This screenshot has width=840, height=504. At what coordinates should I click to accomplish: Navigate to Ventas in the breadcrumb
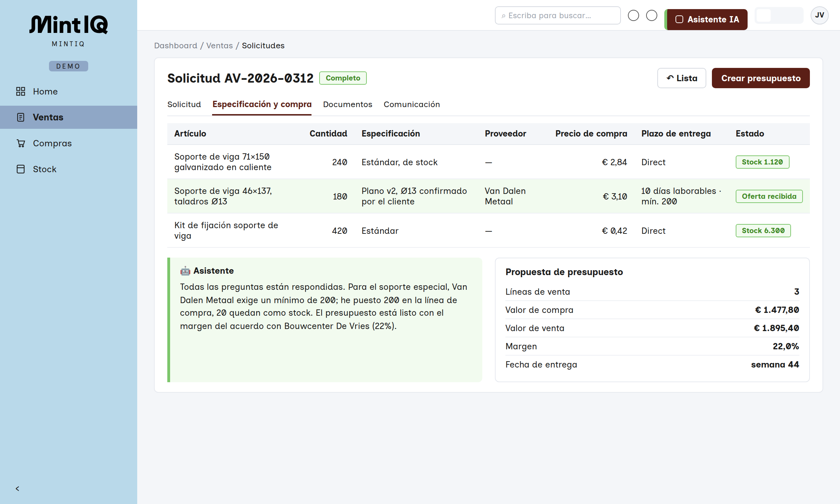[219, 45]
